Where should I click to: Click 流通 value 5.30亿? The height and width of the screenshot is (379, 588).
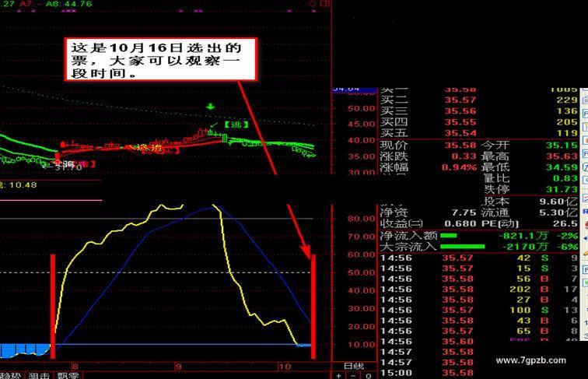tap(558, 212)
